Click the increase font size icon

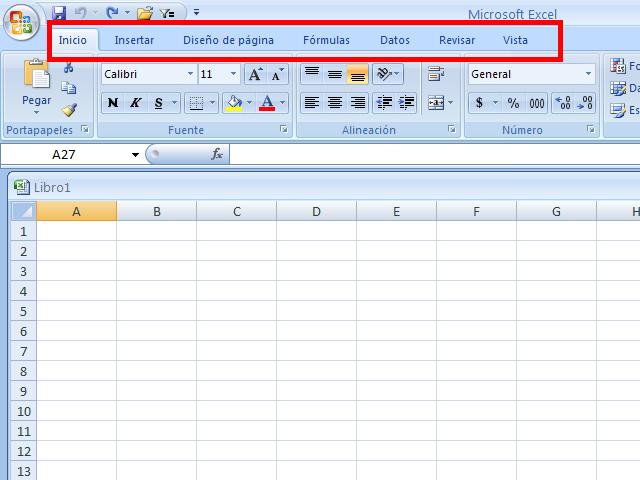(255, 74)
